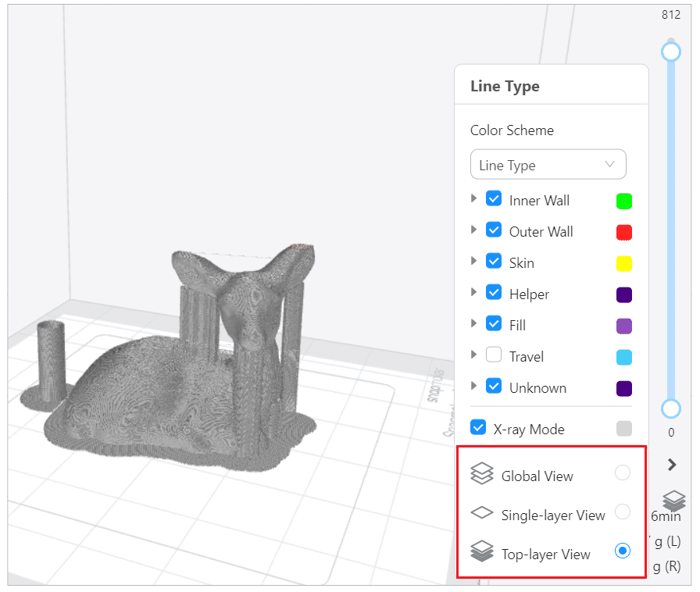Disable X-ray Mode checkbox

[x=478, y=427]
